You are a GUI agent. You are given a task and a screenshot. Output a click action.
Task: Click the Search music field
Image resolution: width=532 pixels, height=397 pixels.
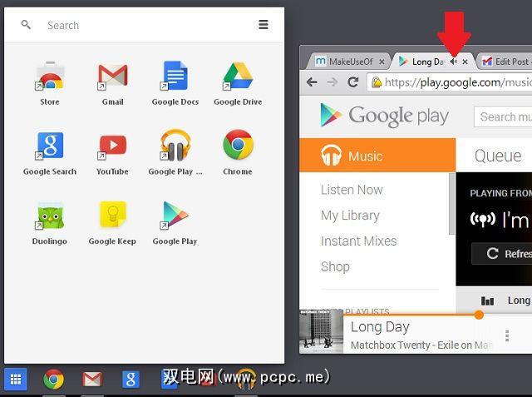tap(503, 117)
